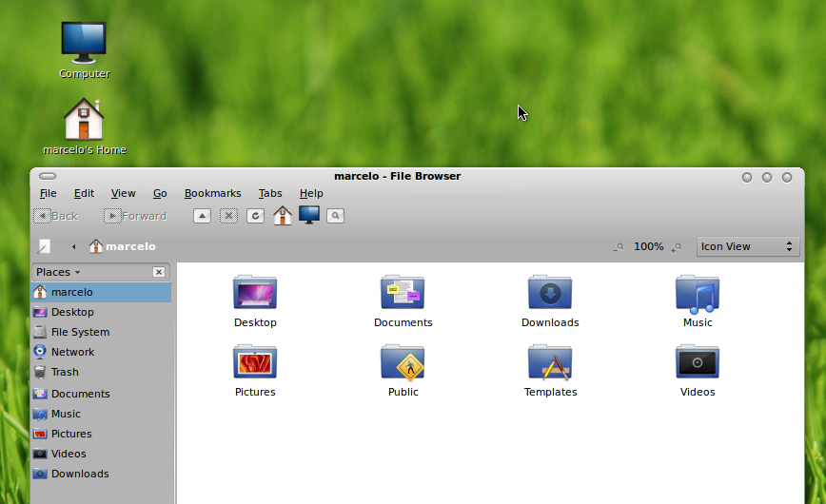Open the Tabs menu
826x504 pixels.
[270, 193]
